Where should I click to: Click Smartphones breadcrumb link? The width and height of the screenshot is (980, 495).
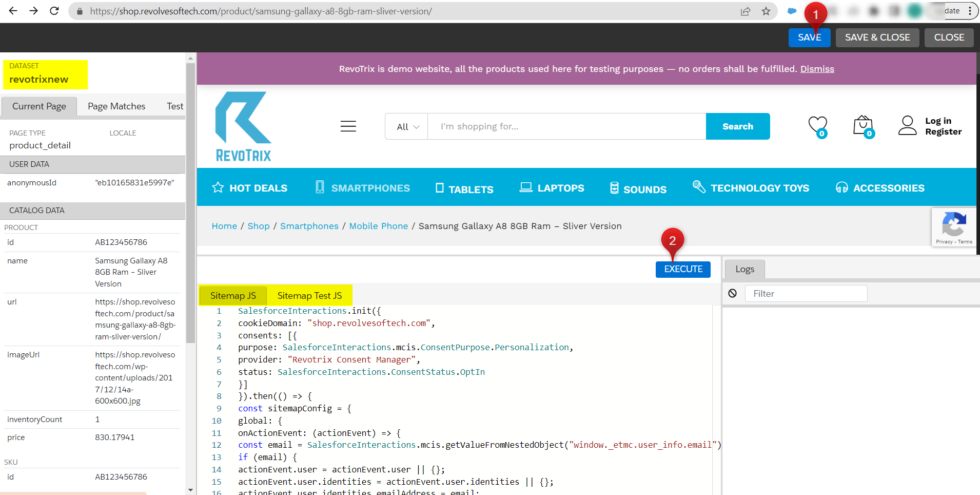(x=309, y=226)
